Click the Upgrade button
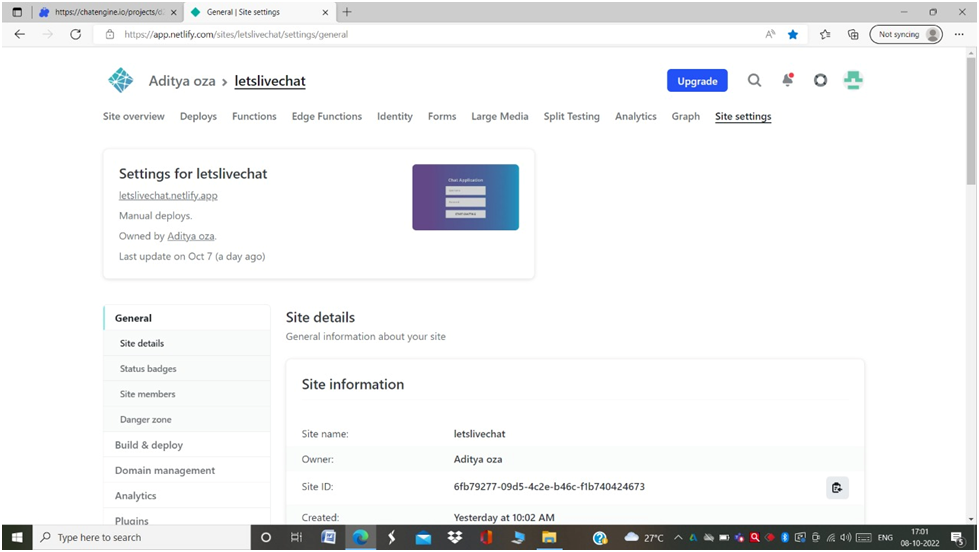The image size is (979, 552). click(x=697, y=81)
